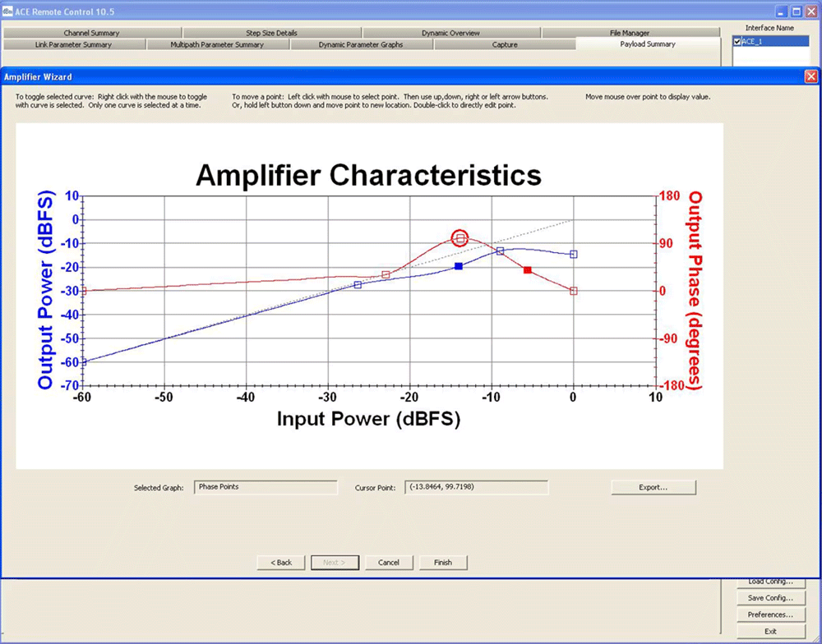Click Finish to complete the wizard
Image resolution: width=822 pixels, height=644 pixels.
click(443, 563)
